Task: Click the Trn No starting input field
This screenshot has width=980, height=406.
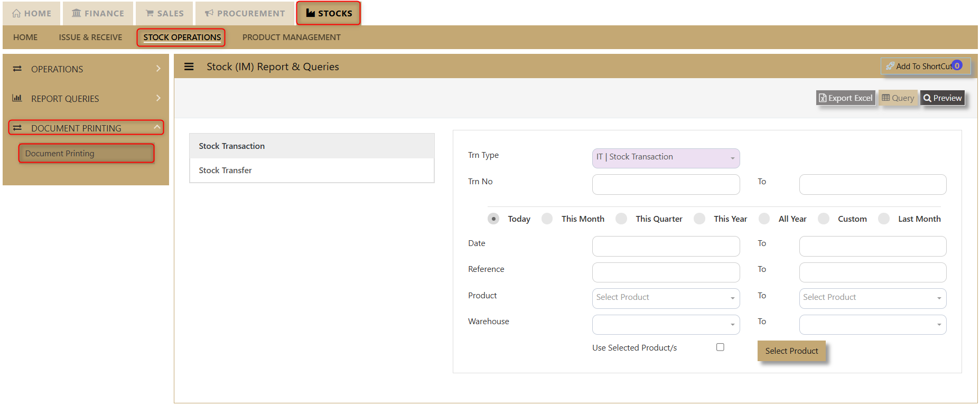Action: tap(666, 184)
